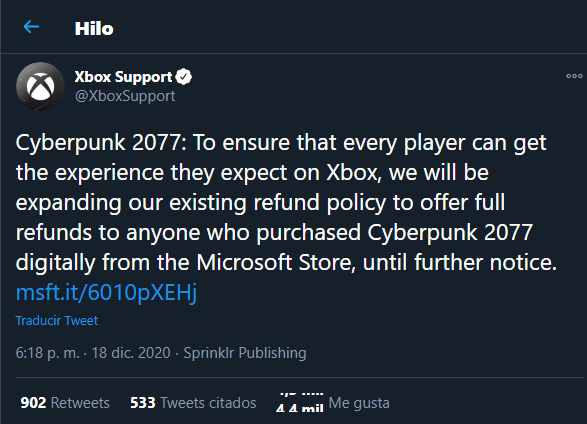Open the 6:18 p. m. timestamp

coord(48,353)
